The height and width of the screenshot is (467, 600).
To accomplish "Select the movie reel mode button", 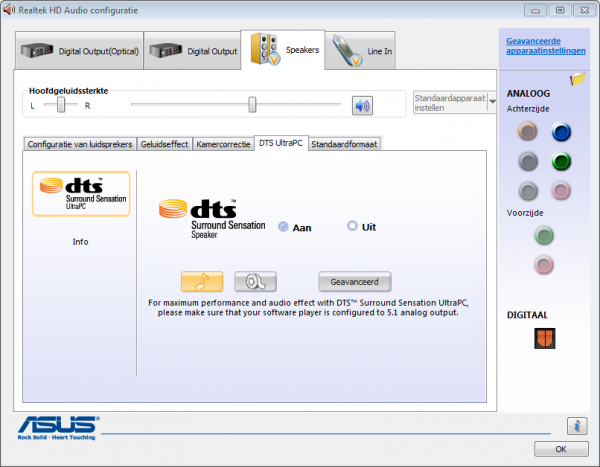I will (x=254, y=282).
